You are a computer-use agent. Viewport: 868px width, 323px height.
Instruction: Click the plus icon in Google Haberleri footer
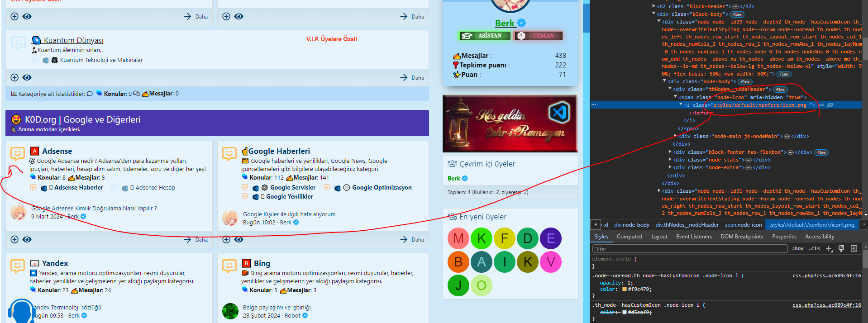point(226,239)
